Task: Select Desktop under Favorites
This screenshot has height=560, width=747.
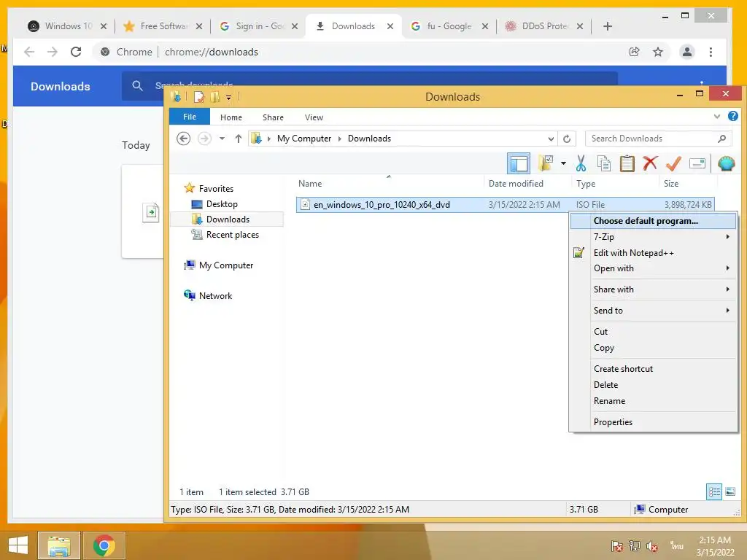Action: 222,204
